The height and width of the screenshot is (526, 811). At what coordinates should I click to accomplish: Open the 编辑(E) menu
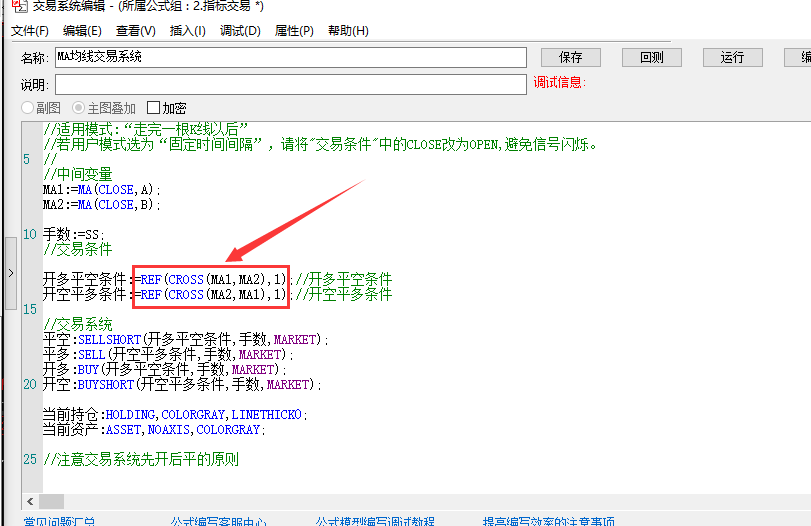(x=82, y=31)
